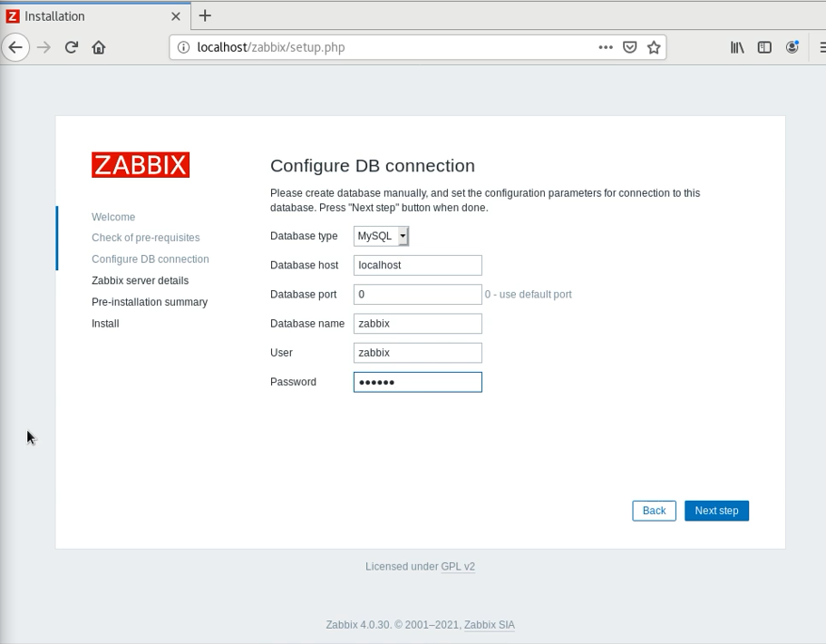Focus the Password field

click(x=418, y=382)
